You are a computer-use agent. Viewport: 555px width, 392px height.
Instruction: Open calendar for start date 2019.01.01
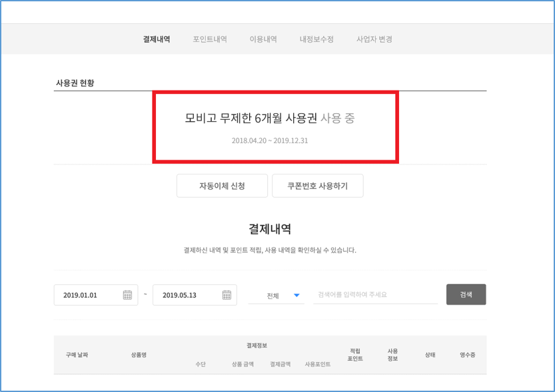click(127, 295)
